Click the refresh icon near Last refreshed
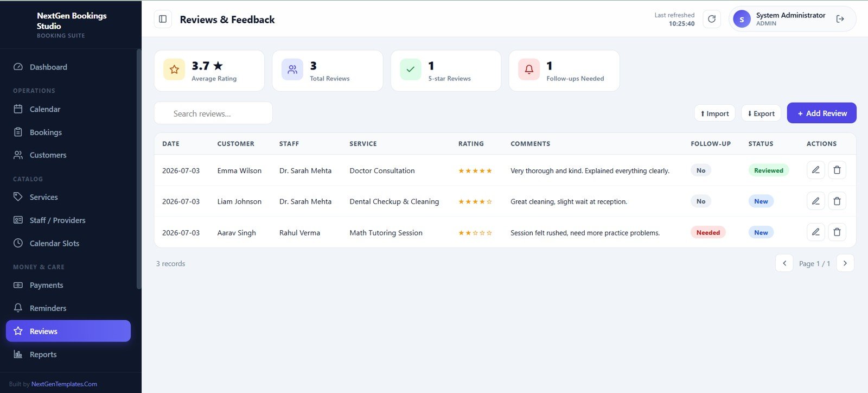This screenshot has width=868, height=393. click(x=712, y=19)
